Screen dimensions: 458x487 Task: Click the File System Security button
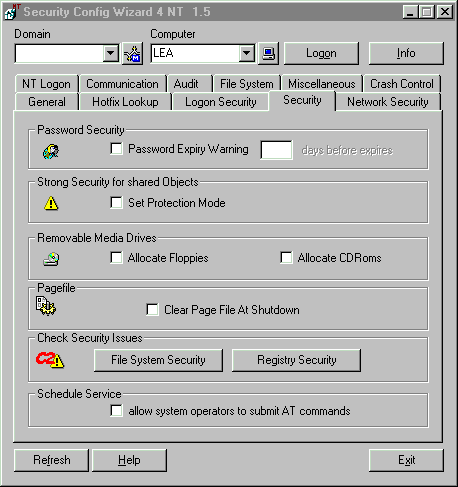pyautogui.click(x=158, y=360)
